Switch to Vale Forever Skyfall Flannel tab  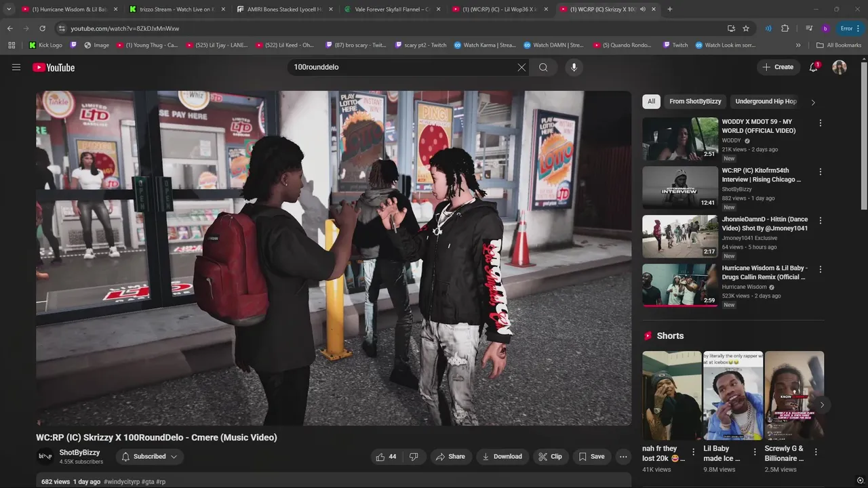pyautogui.click(x=392, y=9)
